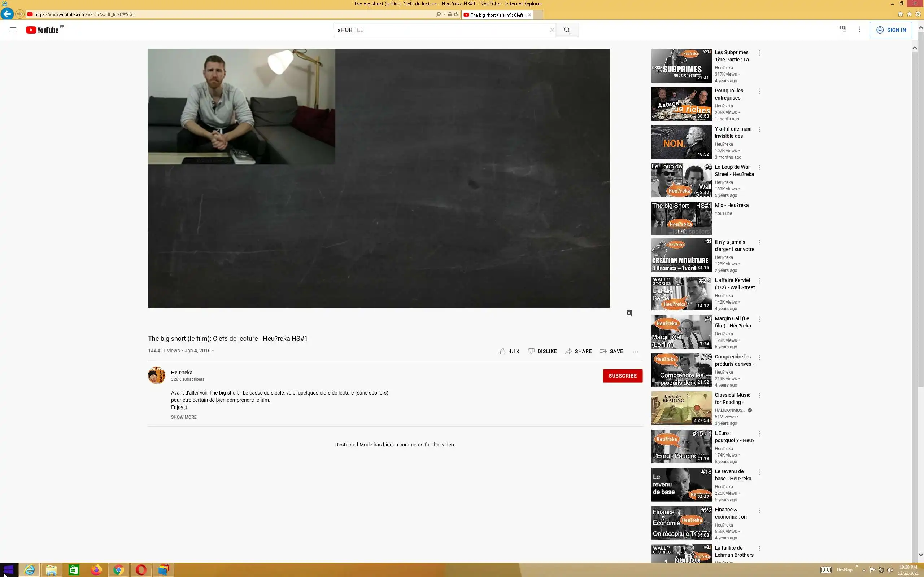Open the YouTube apps grid icon
Viewport: 924px width, 577px height.
[842, 29]
